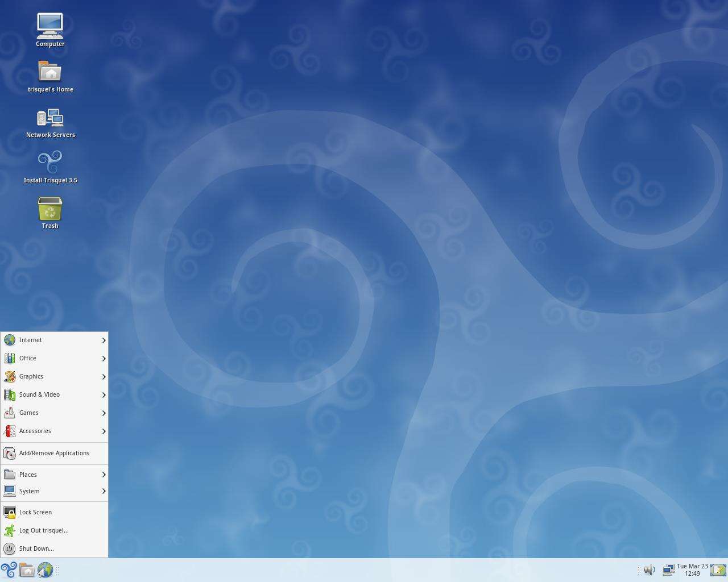Expand arrow beside Internet menu entry

coord(104,340)
